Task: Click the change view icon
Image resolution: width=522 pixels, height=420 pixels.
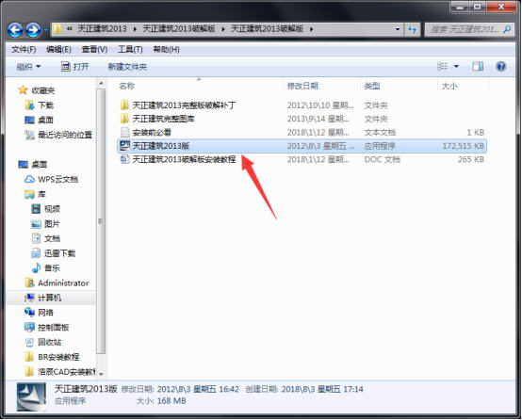Action: 442,66
